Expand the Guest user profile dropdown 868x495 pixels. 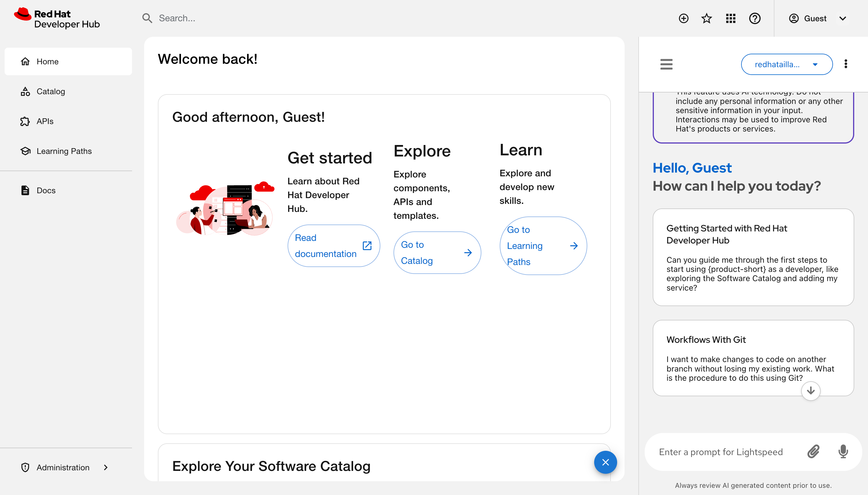[817, 18]
